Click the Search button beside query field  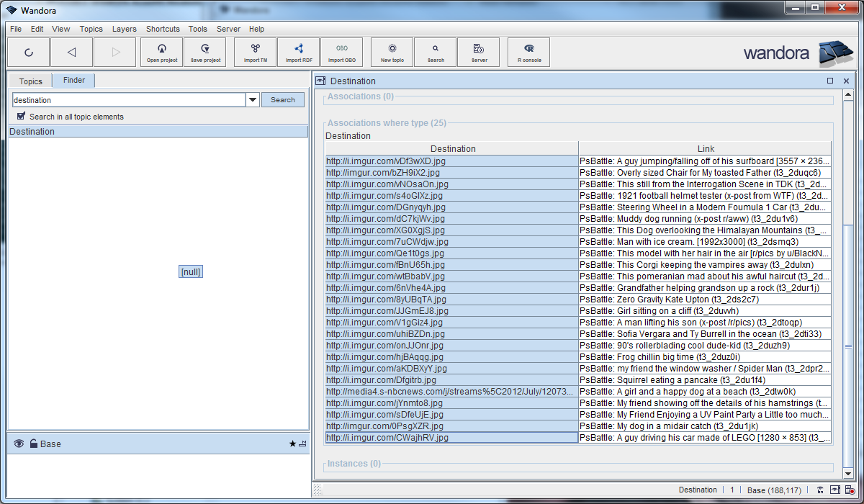(282, 100)
